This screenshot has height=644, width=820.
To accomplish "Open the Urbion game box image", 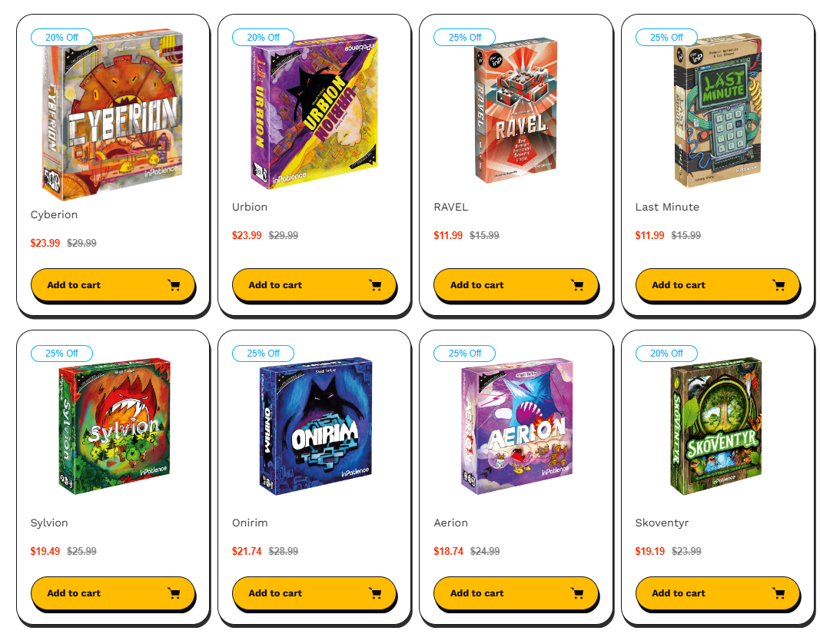I will point(314,111).
